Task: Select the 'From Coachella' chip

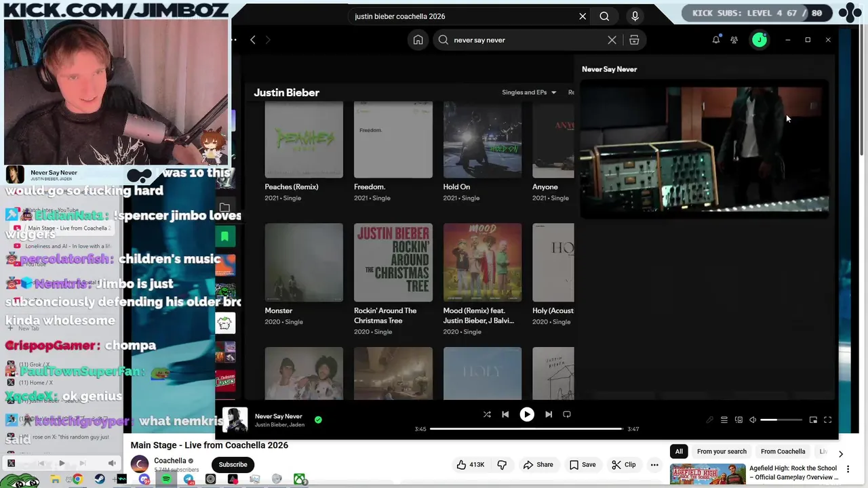Action: (x=783, y=451)
